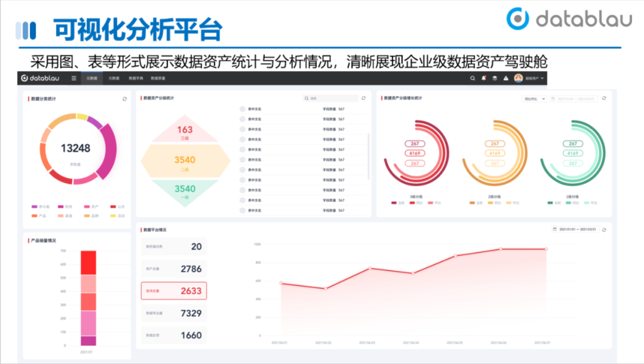644x364 pixels.
Task: Click bright red top segment of stacked bar
Action: click(x=88, y=263)
